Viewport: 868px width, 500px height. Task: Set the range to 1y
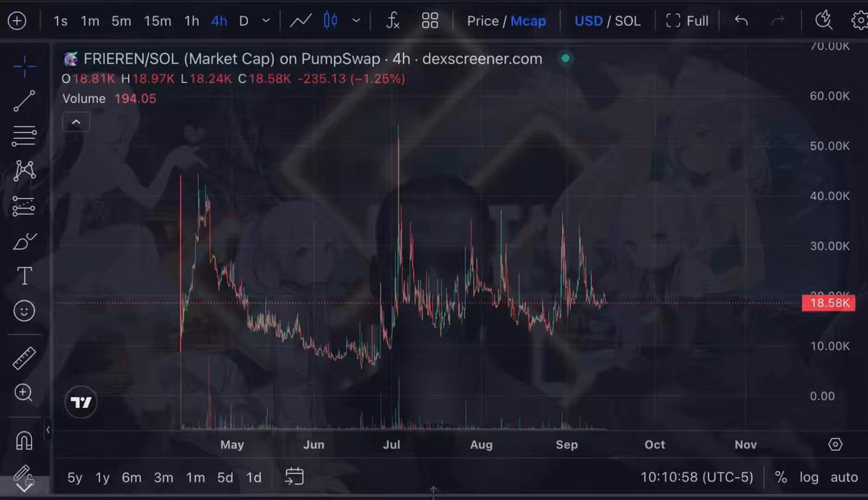click(103, 478)
